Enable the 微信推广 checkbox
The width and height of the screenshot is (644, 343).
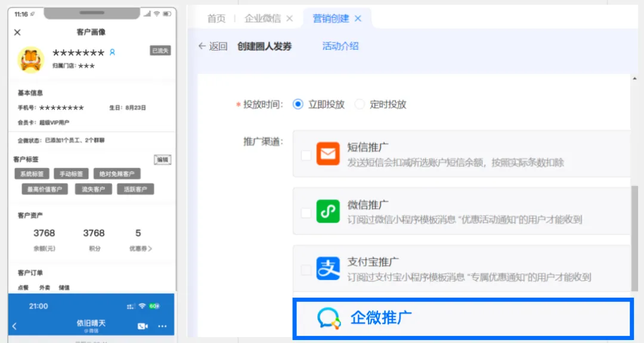pos(306,213)
